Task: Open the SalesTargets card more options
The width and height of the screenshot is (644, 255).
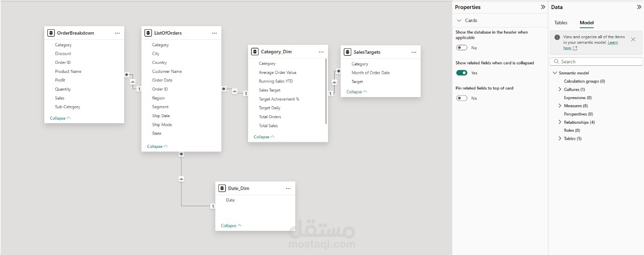Action: 414,52
